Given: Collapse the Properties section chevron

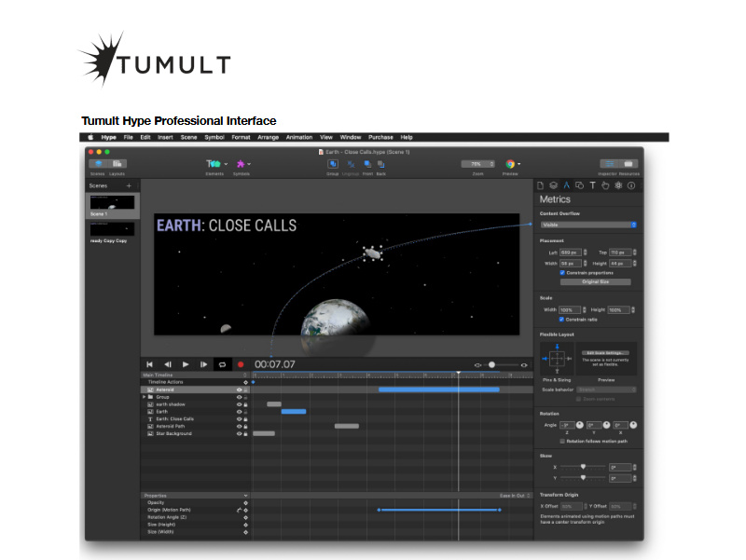Looking at the screenshot, I should (245, 496).
